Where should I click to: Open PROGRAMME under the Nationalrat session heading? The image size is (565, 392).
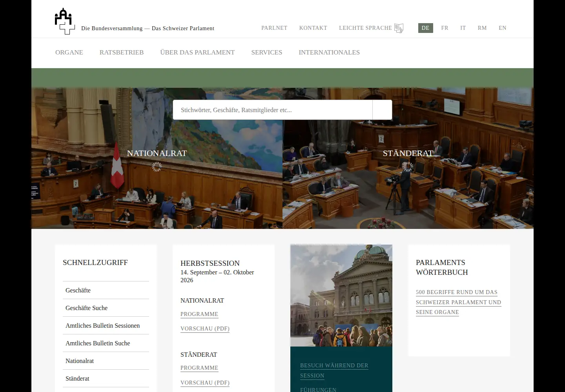[x=199, y=314]
